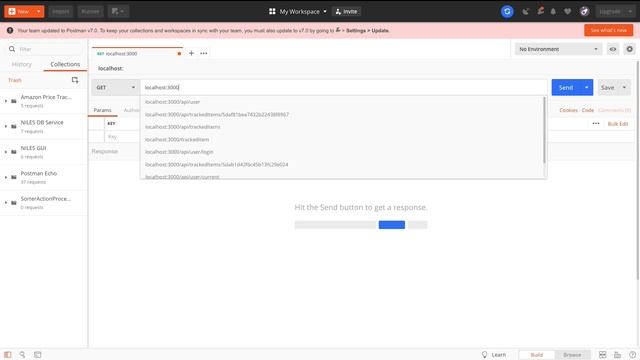
Task: Click the Upgrade button
Action: [x=610, y=11]
